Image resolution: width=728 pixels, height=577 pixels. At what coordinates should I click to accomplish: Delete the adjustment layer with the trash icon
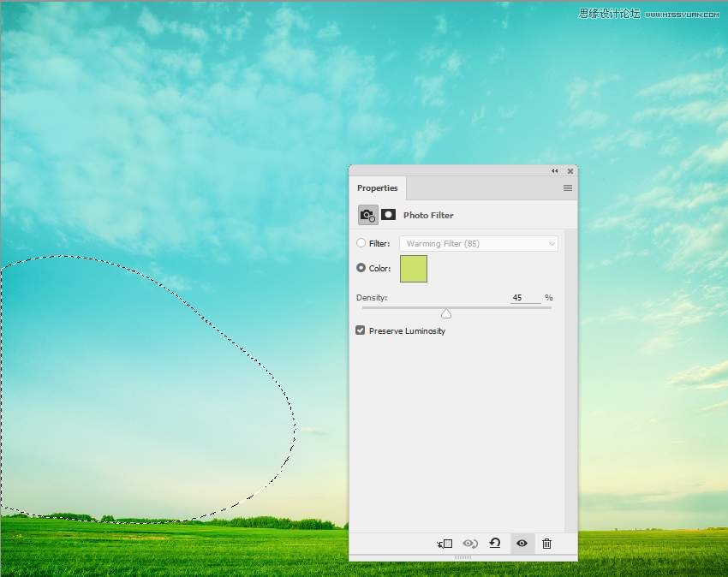click(x=546, y=544)
